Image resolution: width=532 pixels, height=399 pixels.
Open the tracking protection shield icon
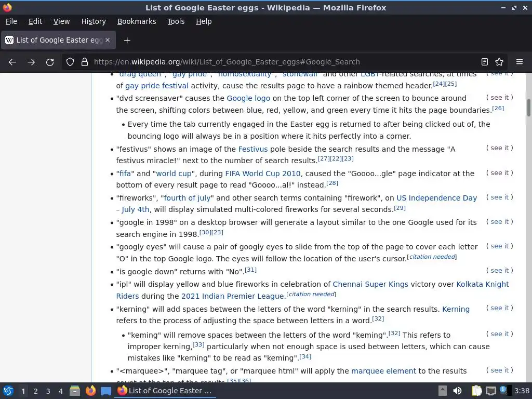pos(70,62)
